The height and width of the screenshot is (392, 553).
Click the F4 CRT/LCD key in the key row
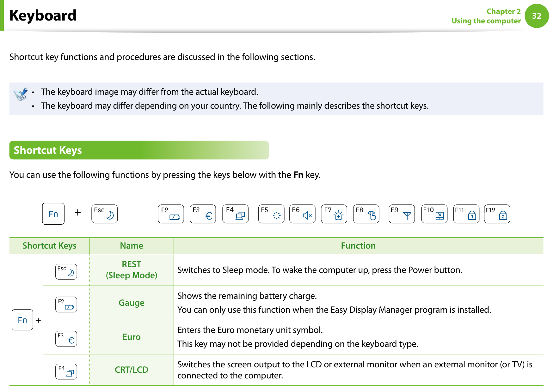[x=235, y=214]
